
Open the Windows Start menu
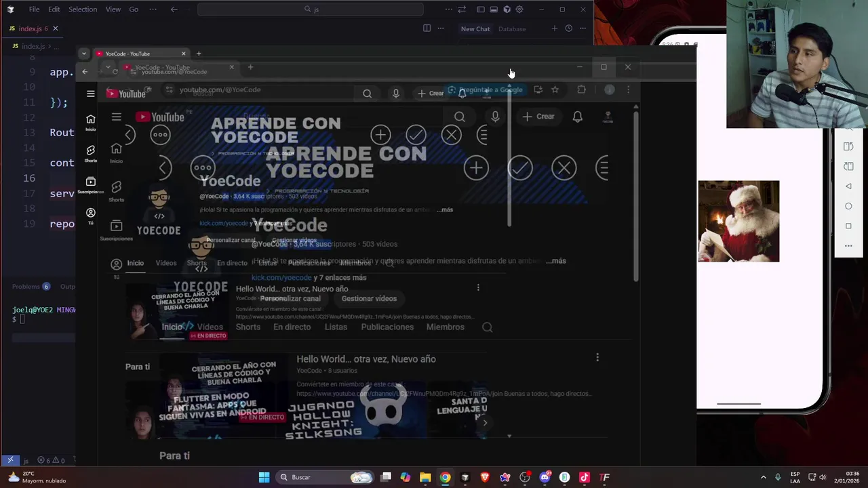point(264,477)
